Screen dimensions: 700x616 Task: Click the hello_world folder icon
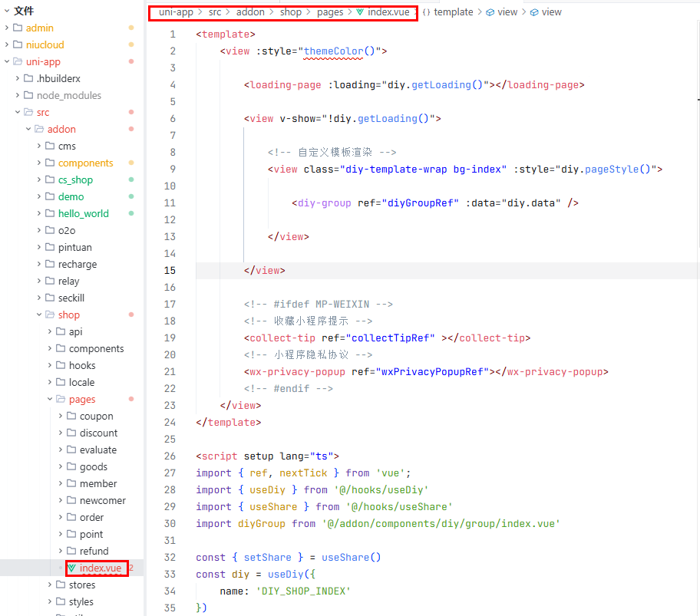click(50, 214)
